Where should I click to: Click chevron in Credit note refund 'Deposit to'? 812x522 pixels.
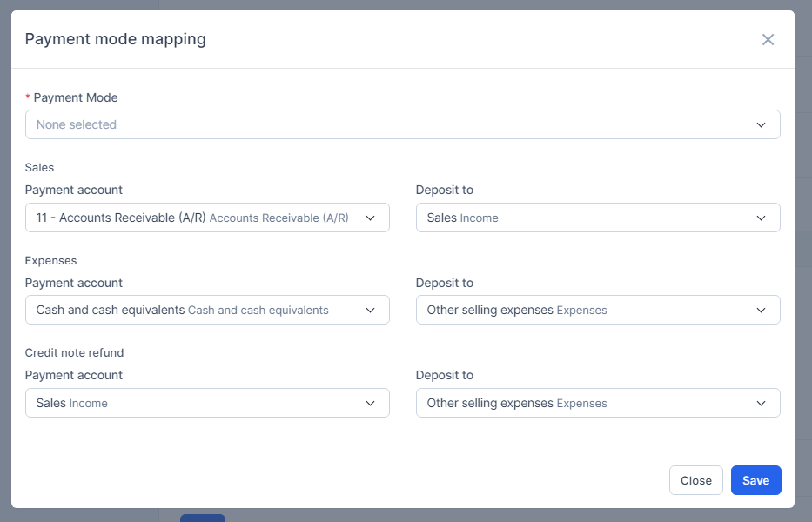761,403
